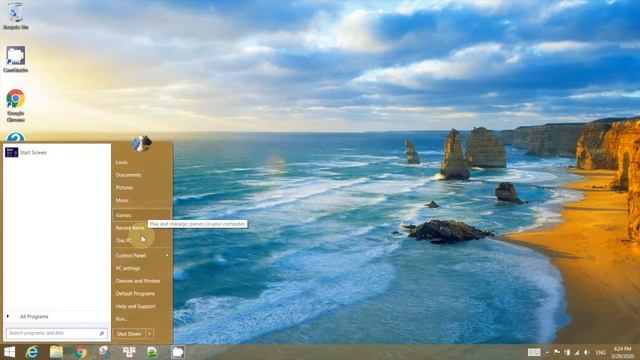The image size is (640, 360).
Task: Open the user folder in Start menu
Action: [122, 162]
